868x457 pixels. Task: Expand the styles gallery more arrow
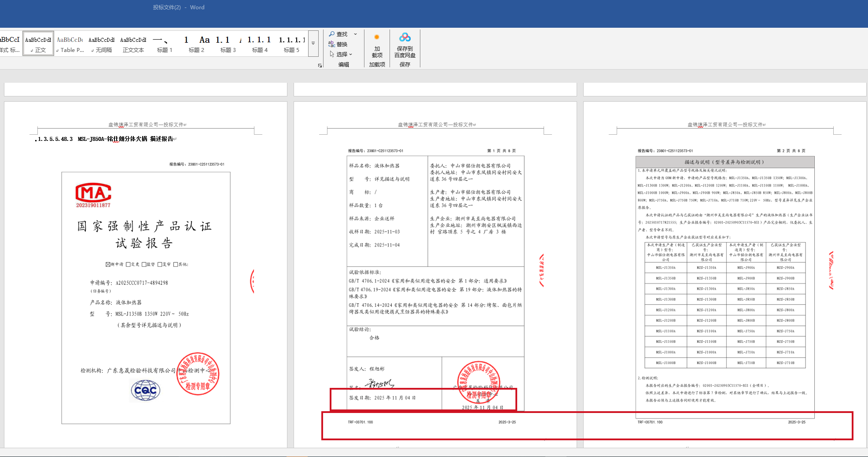point(313,44)
